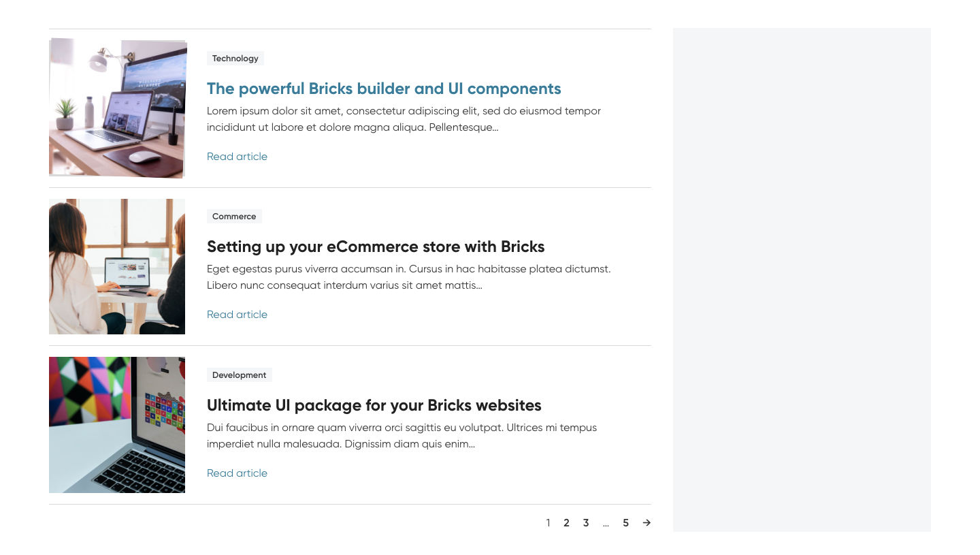
Task: Go to pagination page 3
Action: [586, 523]
